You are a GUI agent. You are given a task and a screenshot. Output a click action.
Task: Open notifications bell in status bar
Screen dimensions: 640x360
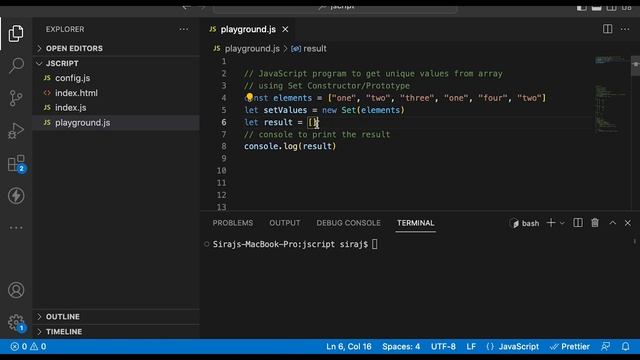pyautogui.click(x=625, y=347)
